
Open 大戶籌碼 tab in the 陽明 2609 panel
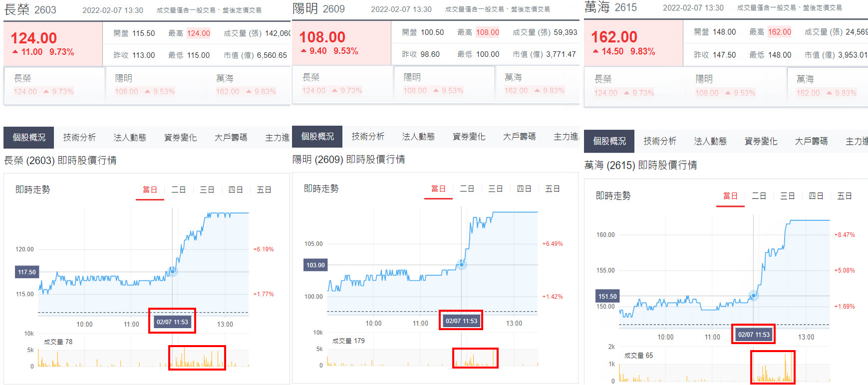(519, 137)
